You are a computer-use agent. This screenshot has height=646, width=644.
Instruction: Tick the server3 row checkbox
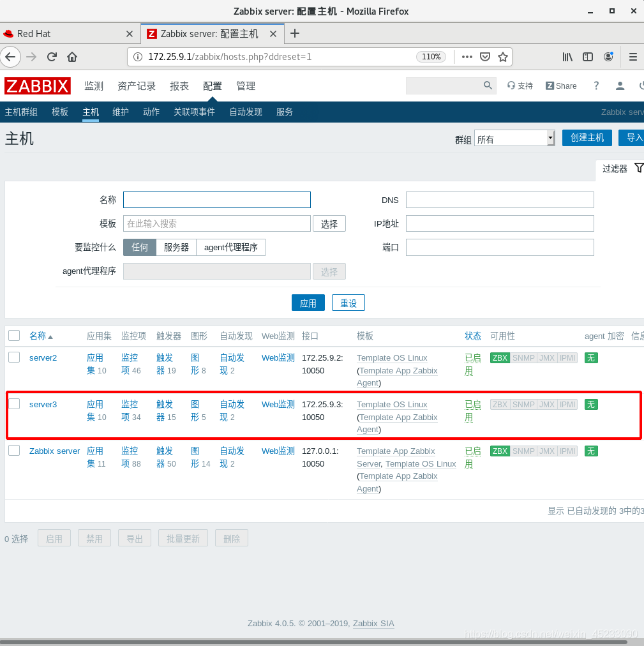click(14, 403)
